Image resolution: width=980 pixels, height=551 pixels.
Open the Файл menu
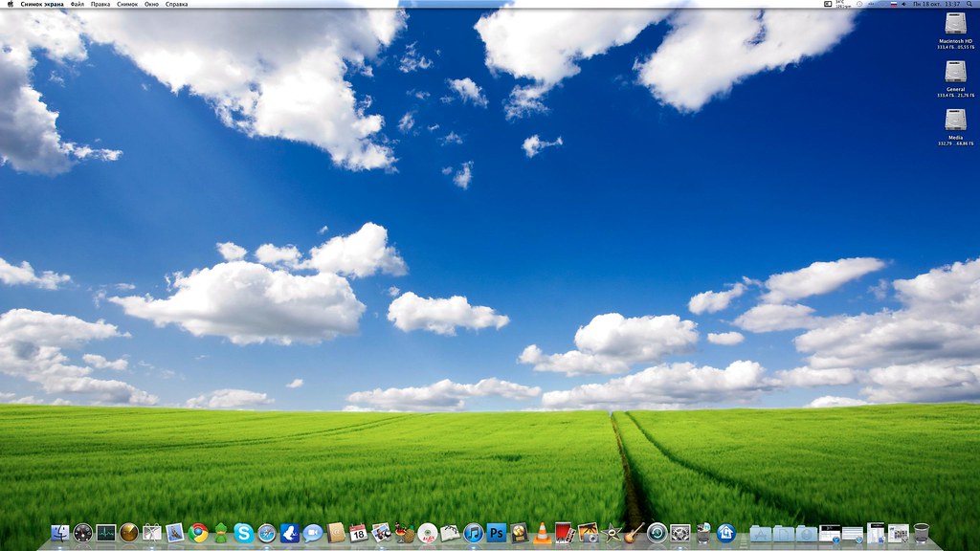tap(77, 5)
